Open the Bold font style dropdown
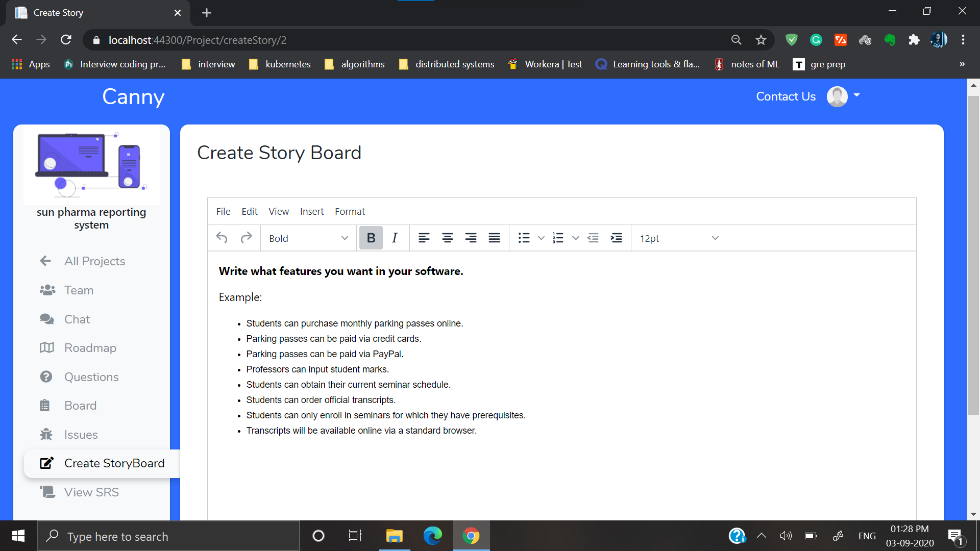The height and width of the screenshot is (551, 980). tap(308, 238)
